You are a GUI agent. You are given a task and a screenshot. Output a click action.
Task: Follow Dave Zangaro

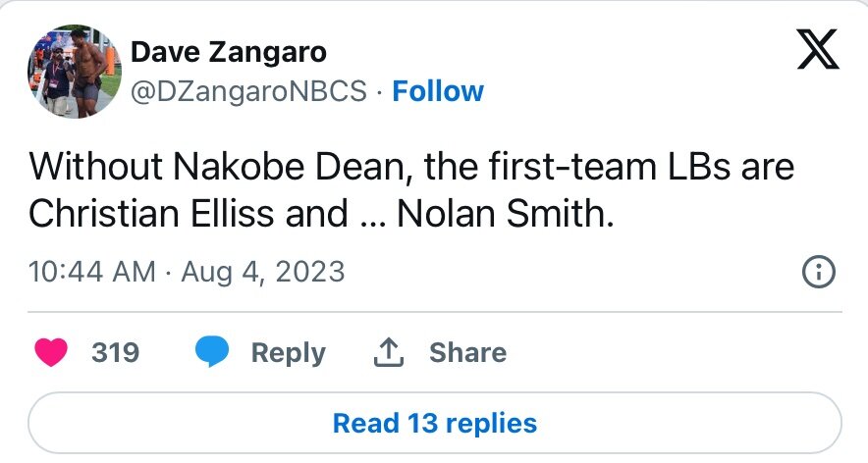[x=437, y=91]
